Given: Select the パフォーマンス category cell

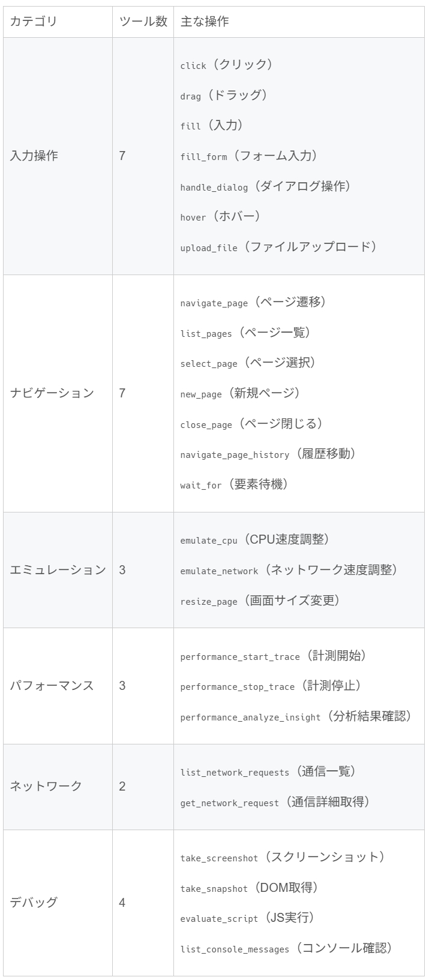Looking at the screenshot, I should coord(52,686).
